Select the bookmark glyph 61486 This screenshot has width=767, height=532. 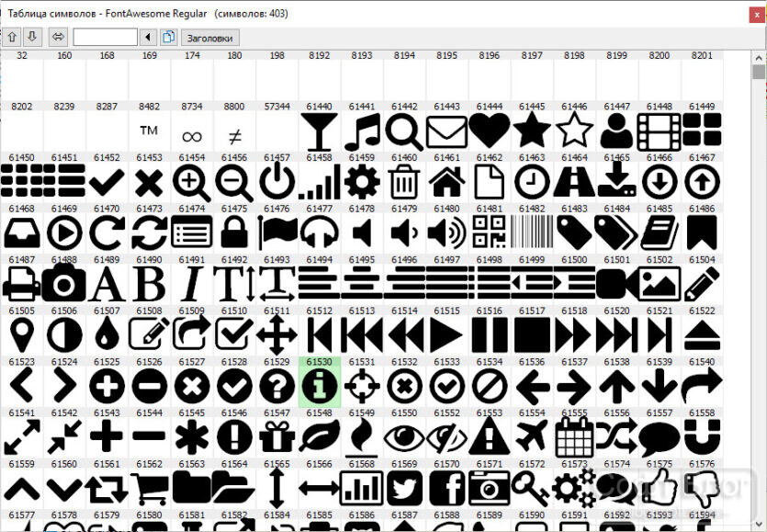[702, 233]
